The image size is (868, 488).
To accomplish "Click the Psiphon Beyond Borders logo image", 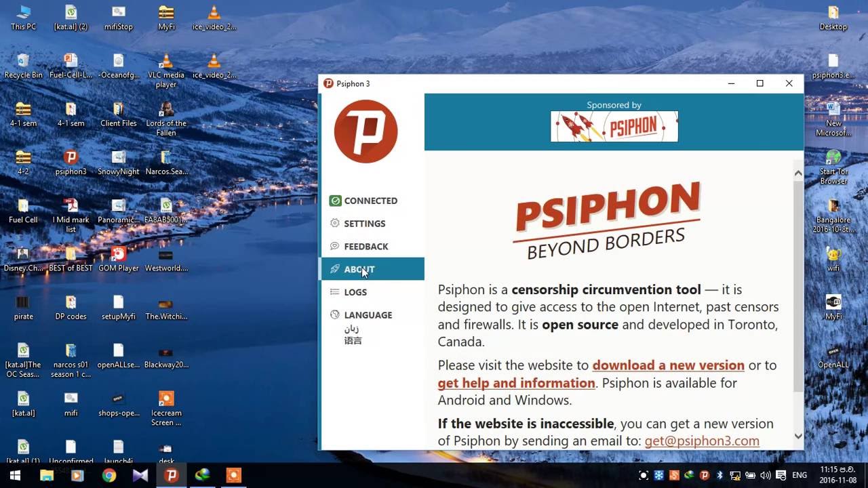I will pyautogui.click(x=608, y=221).
